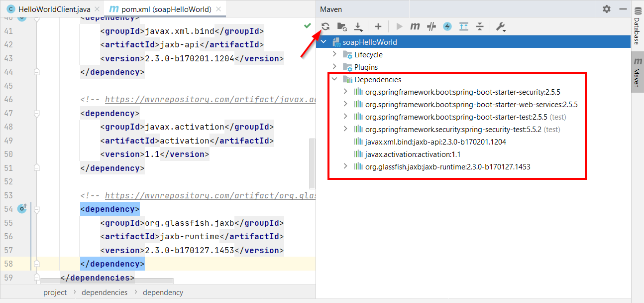Expand the Lifecycle node

(x=334, y=54)
